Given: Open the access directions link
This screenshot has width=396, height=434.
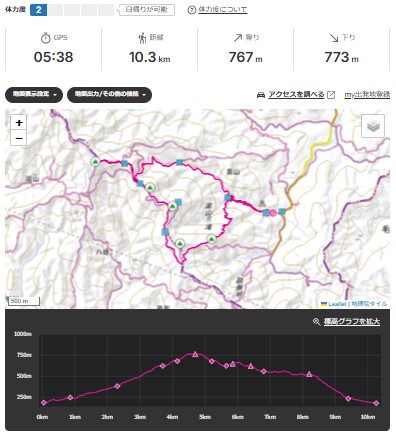Looking at the screenshot, I should (296, 95).
